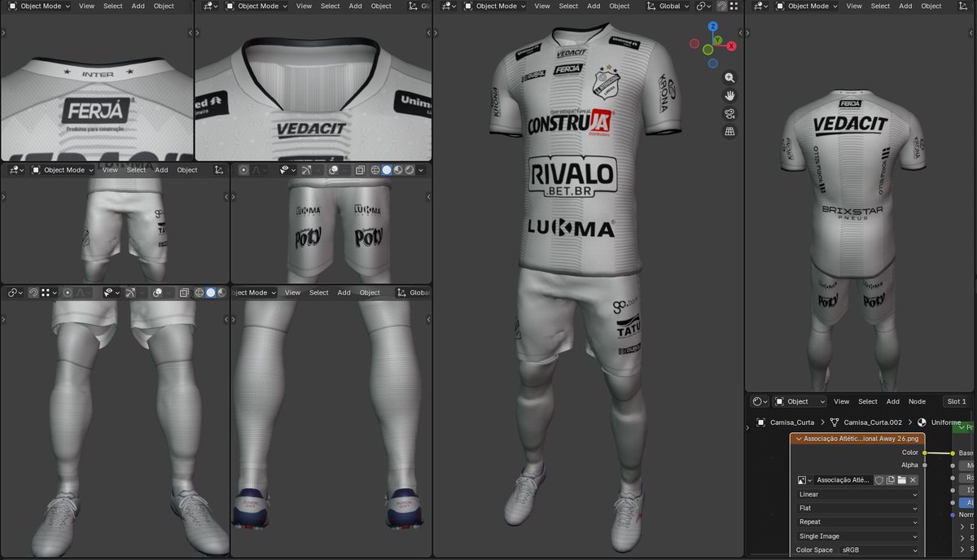Open the Global transform orientation dropdown in full-kit viewport
Screen dimensions: 977x560
click(668, 6)
